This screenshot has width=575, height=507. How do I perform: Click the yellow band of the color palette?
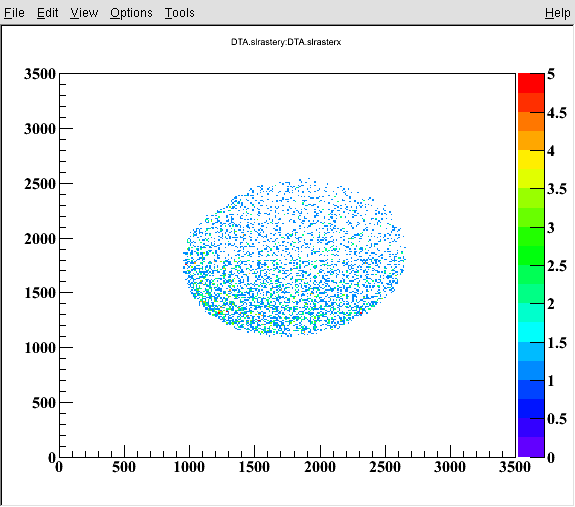coord(531,159)
